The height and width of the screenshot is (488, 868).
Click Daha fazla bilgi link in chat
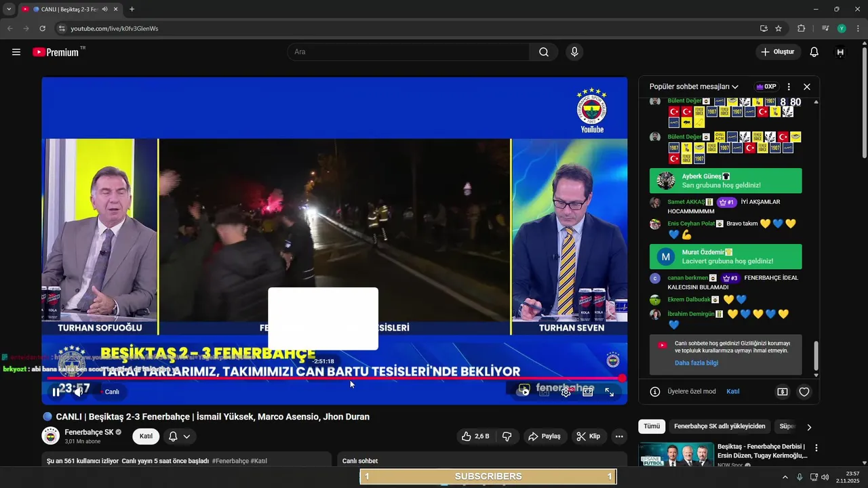(x=696, y=363)
